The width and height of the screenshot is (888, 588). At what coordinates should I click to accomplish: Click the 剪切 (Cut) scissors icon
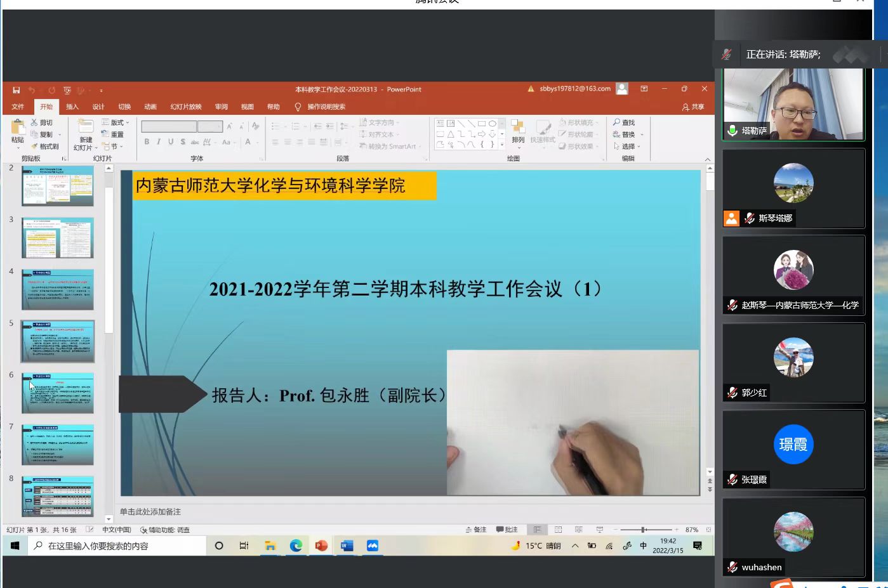(x=34, y=122)
